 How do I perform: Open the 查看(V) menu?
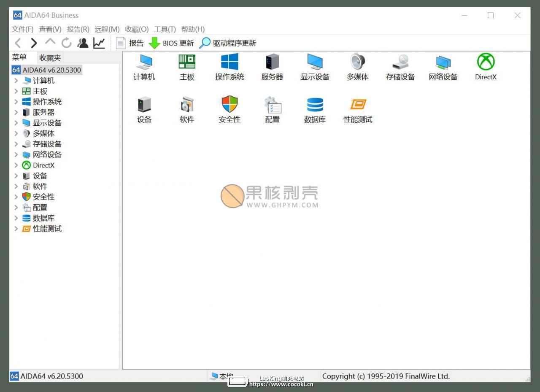(50, 29)
